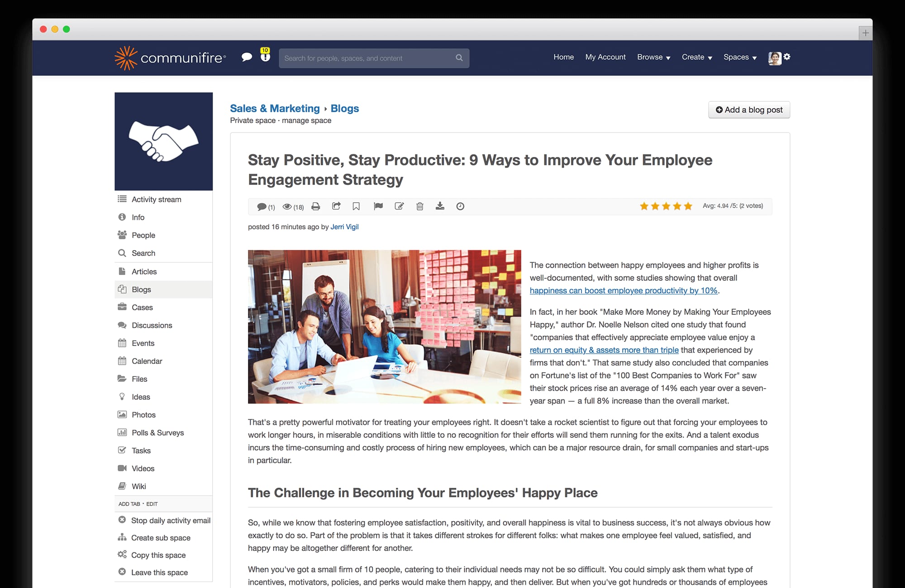
Task: Open Jerri Vigil's profile link
Action: (344, 227)
